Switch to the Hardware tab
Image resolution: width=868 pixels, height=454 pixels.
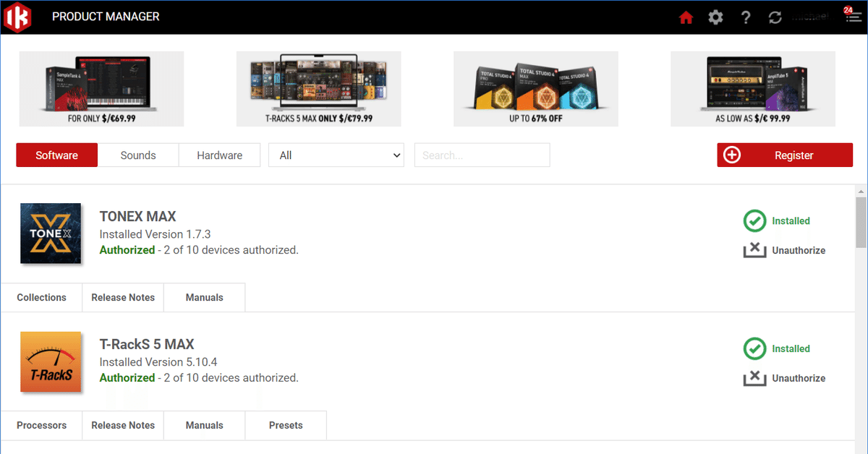tap(219, 155)
